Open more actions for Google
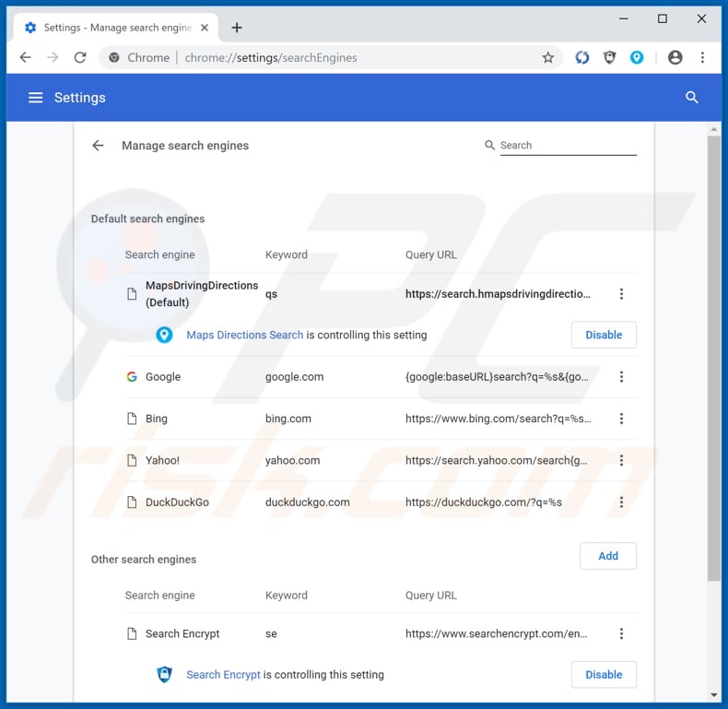Image resolution: width=728 pixels, height=709 pixels. coord(621,377)
